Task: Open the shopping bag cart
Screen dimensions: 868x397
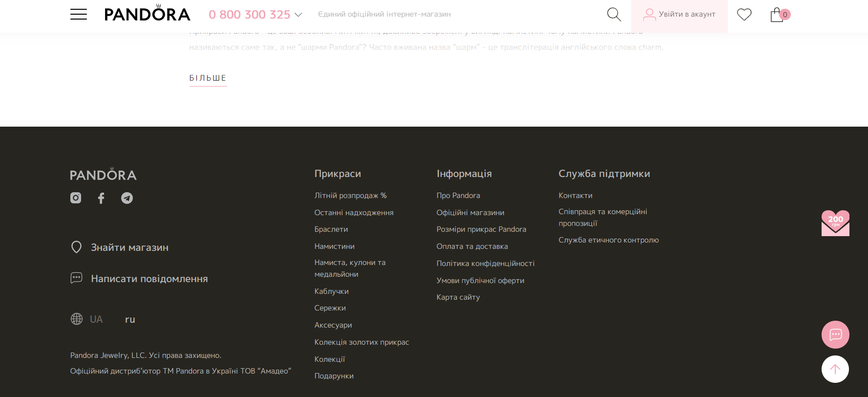Action: pos(777,15)
